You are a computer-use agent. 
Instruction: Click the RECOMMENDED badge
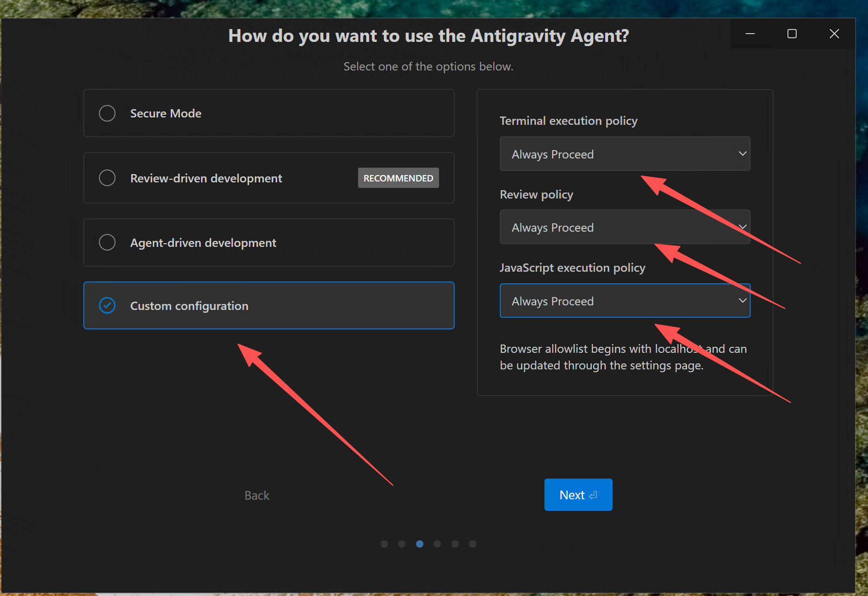point(398,178)
